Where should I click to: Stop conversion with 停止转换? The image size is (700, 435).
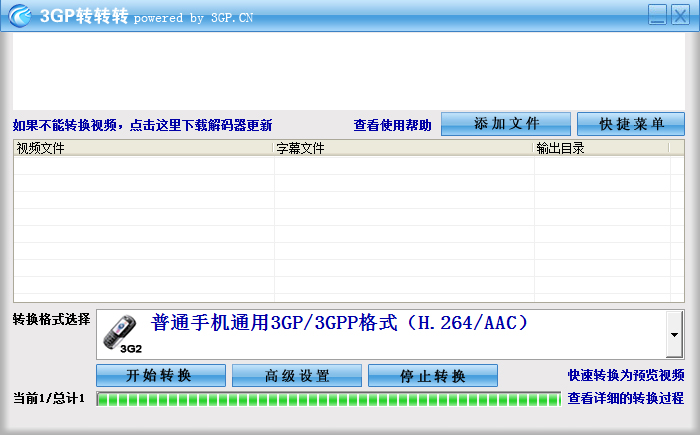pos(433,375)
